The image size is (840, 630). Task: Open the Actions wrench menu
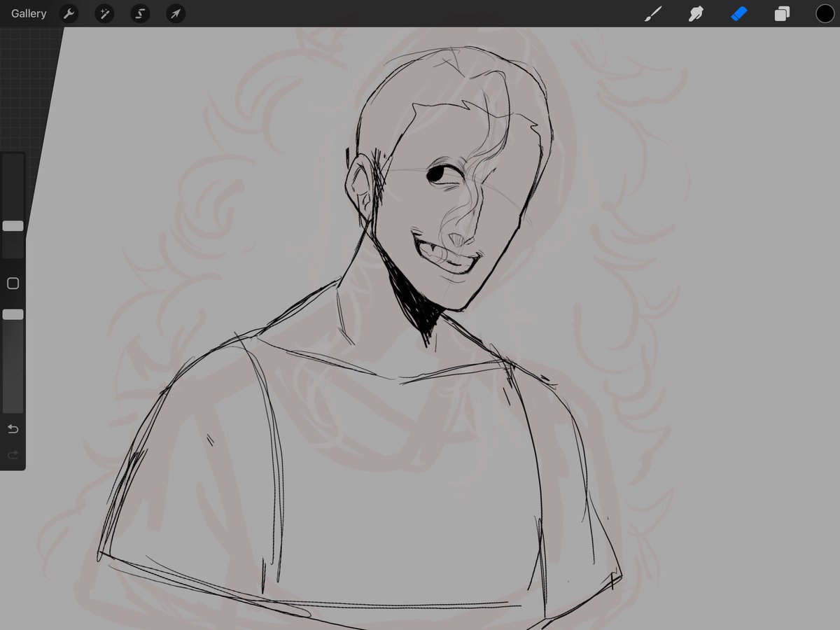click(69, 13)
